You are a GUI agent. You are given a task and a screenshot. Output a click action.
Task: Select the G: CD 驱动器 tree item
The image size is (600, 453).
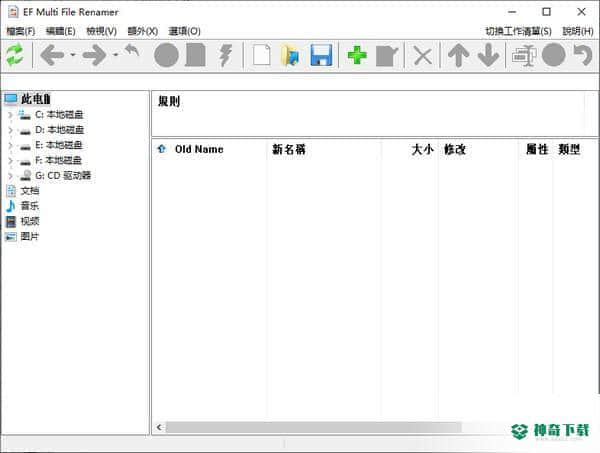pyautogui.click(x=63, y=176)
